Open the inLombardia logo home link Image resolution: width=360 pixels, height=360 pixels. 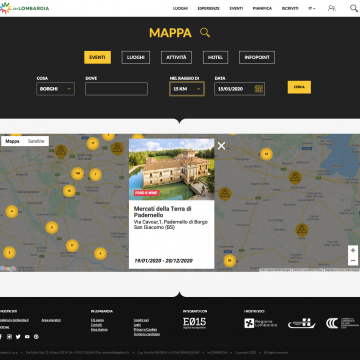click(x=24, y=8)
